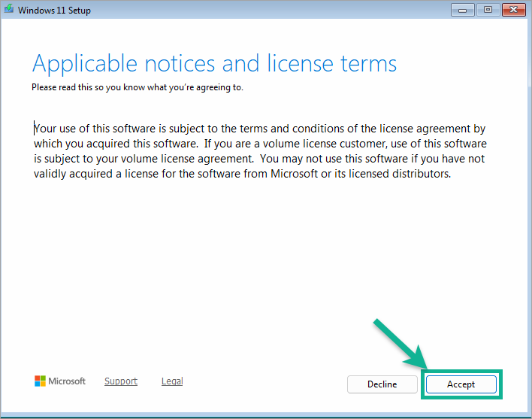Image resolution: width=532 pixels, height=419 pixels.
Task: Click the 'Windows 11 Setup' title text
Action: tap(54, 11)
